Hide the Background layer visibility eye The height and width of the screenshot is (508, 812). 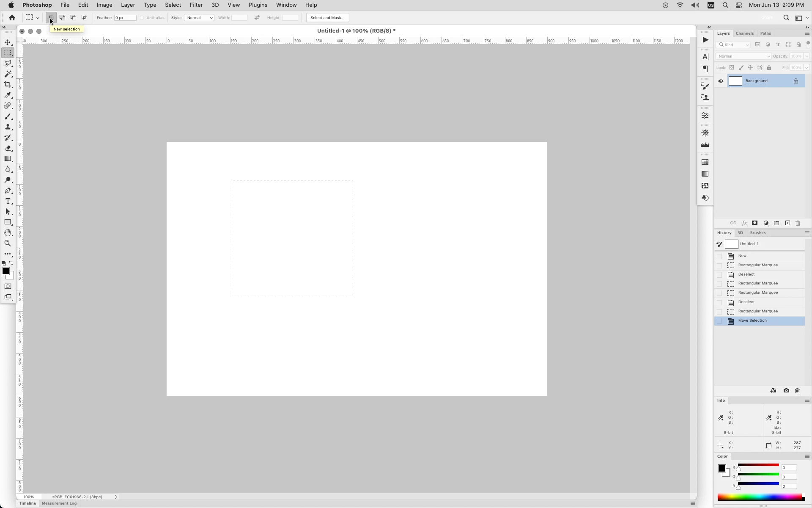point(721,81)
